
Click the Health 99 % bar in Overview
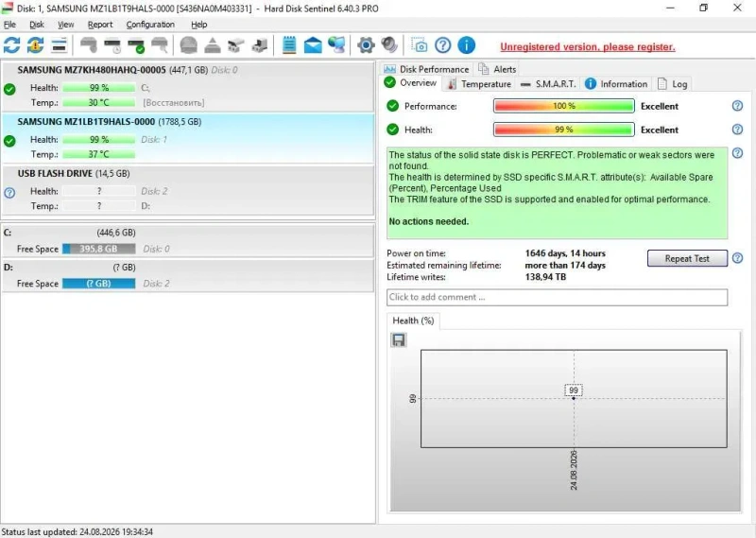coord(563,130)
